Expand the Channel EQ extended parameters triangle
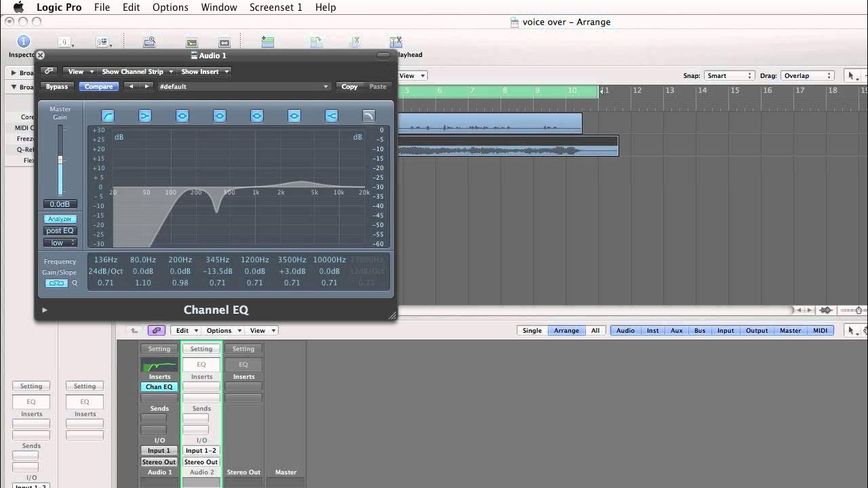868x488 pixels. pyautogui.click(x=45, y=310)
